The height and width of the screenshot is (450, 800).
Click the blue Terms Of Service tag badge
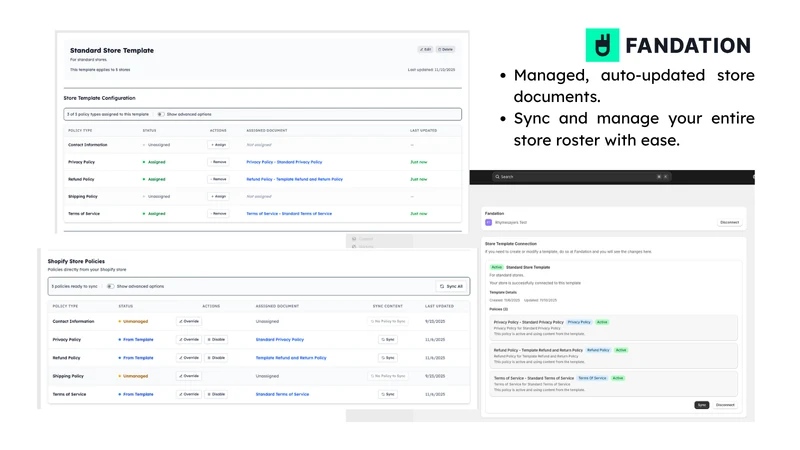tap(592, 378)
